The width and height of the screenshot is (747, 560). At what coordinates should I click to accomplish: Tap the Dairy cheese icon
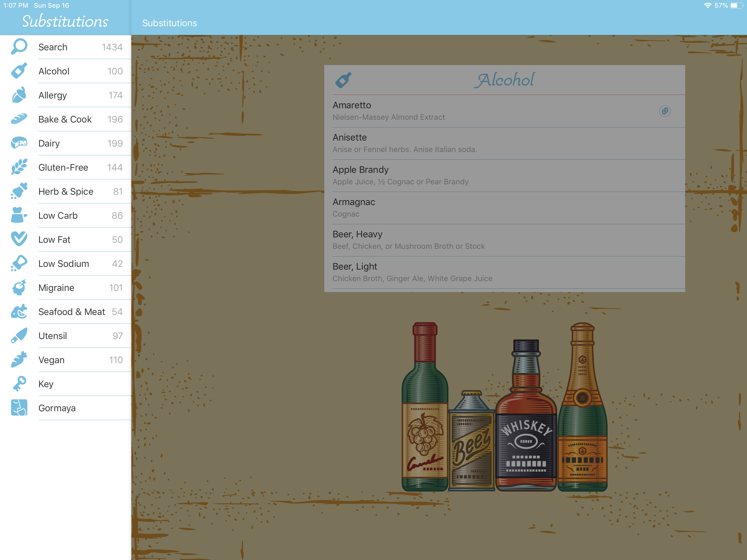point(19,143)
